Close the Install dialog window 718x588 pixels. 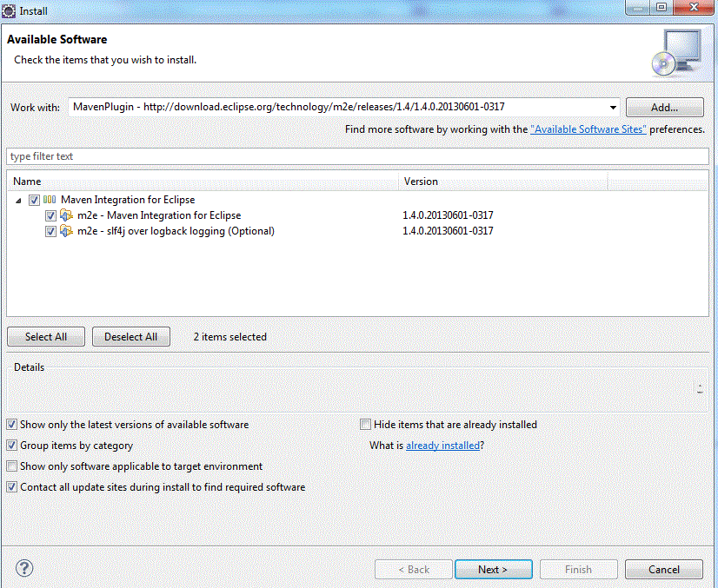coord(695,7)
